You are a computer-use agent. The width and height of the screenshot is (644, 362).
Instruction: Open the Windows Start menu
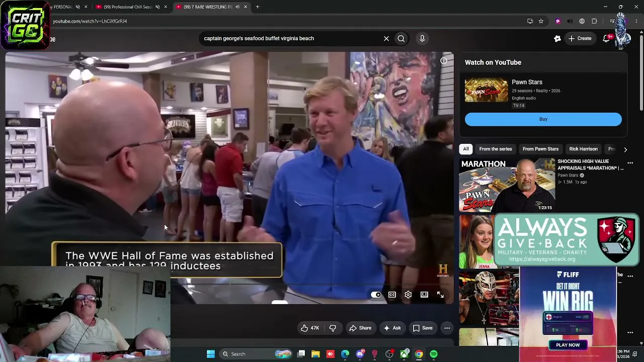click(x=211, y=354)
